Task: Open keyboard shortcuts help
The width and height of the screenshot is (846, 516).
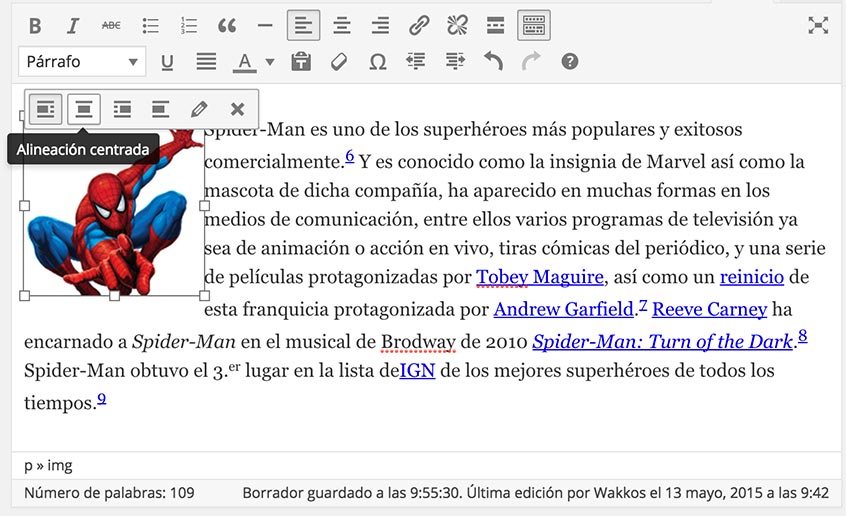Action: click(570, 62)
